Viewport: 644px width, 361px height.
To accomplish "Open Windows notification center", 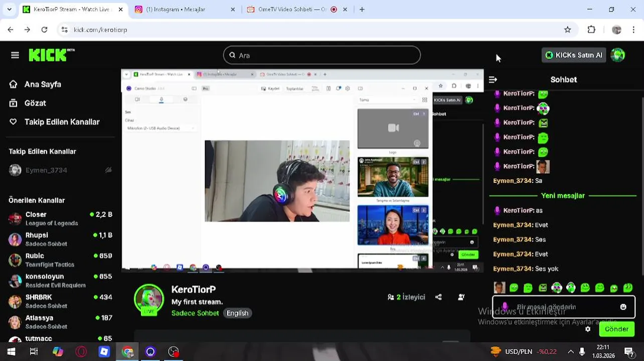I will point(629,351).
